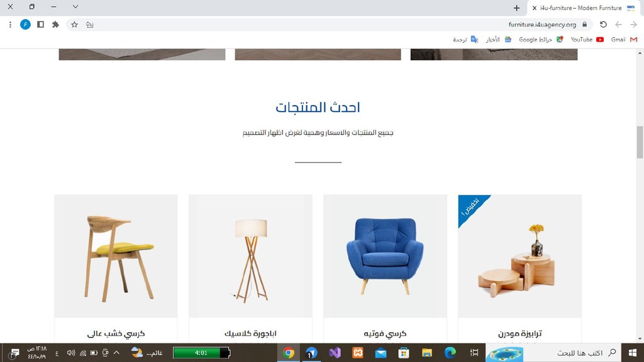The image size is (644, 362).
Task: Click the Chrome three-dot menu
Action: pyautogui.click(x=10, y=25)
